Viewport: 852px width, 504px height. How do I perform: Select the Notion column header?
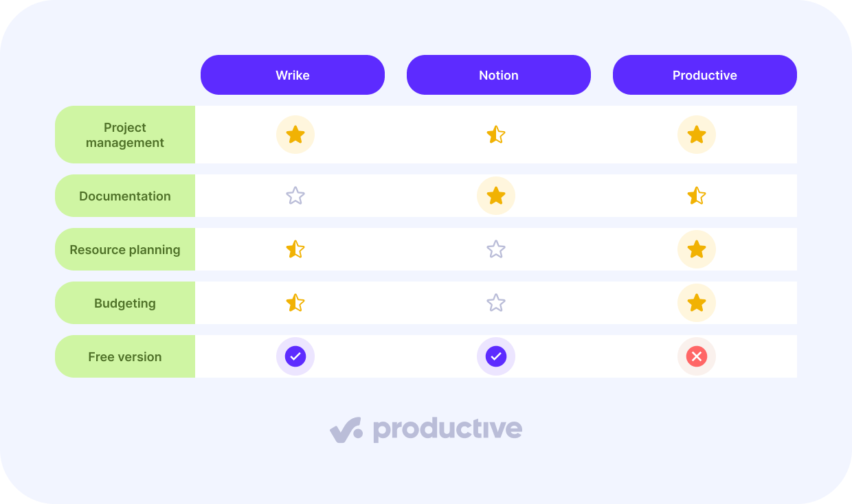[x=499, y=75]
